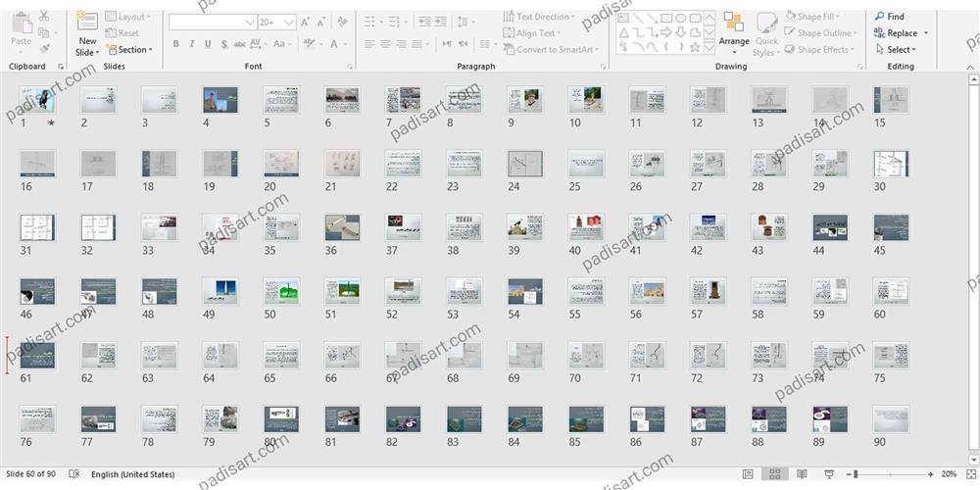Screen dimensions: 980x490
Task: Click English (United States) language indicator
Action: tap(132, 474)
